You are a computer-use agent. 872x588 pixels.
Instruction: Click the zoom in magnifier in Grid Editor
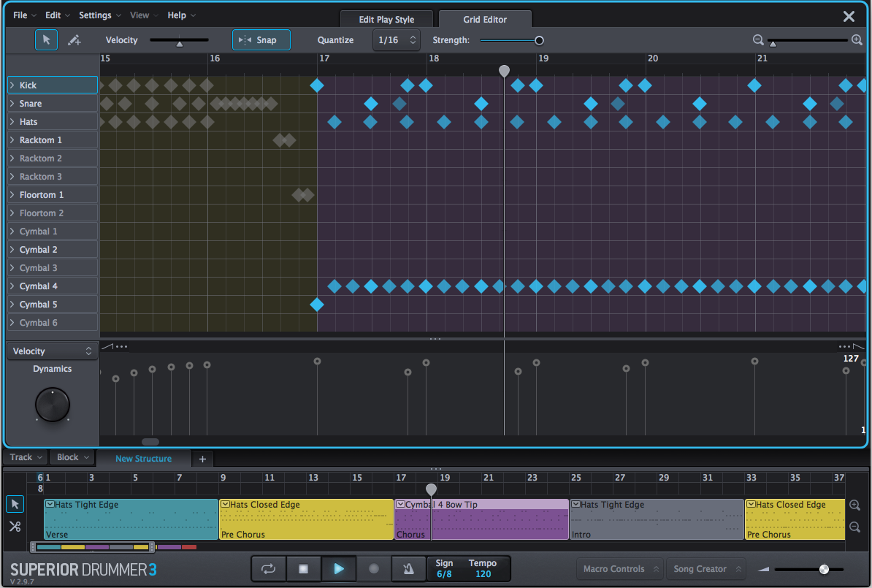[857, 40]
